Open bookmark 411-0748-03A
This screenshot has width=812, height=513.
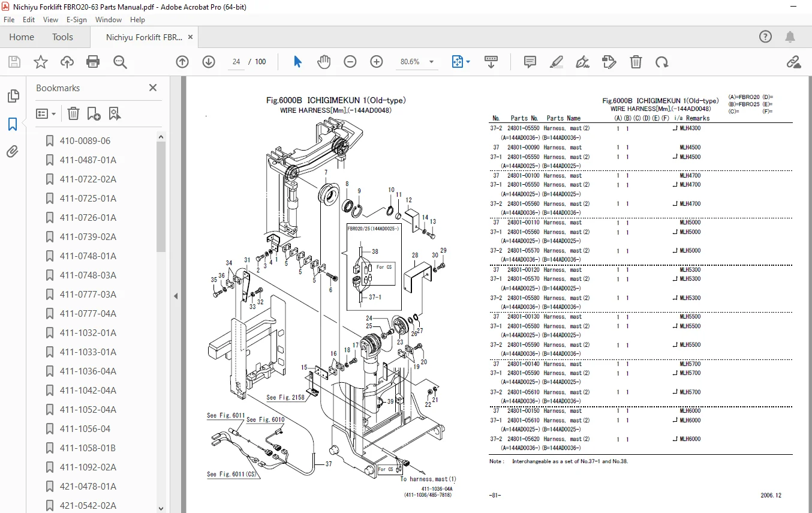[88, 275]
